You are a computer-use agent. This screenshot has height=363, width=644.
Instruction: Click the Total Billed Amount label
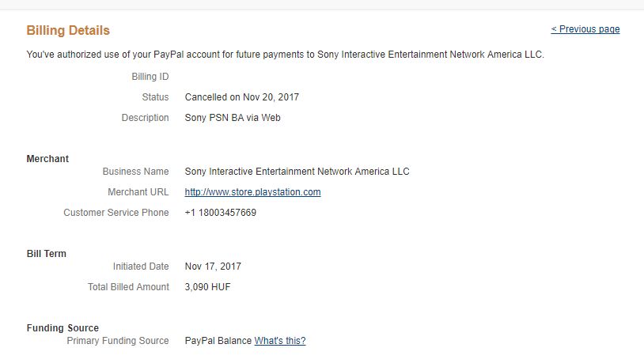[128, 287]
